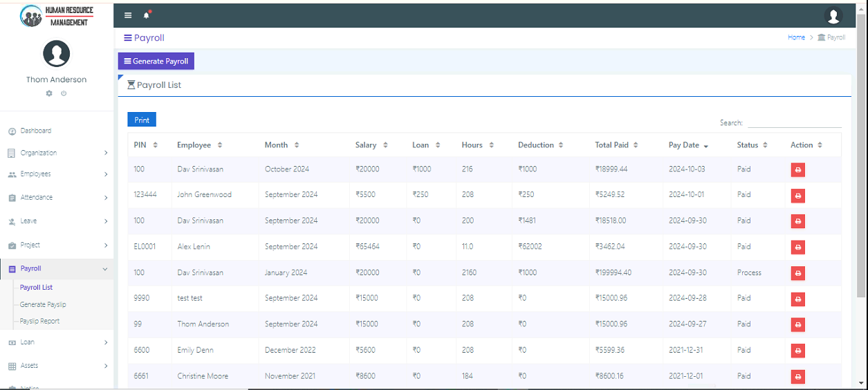Click the settings gear under Thom Anderson
Viewport: 868px width, 390px height.
[49, 93]
